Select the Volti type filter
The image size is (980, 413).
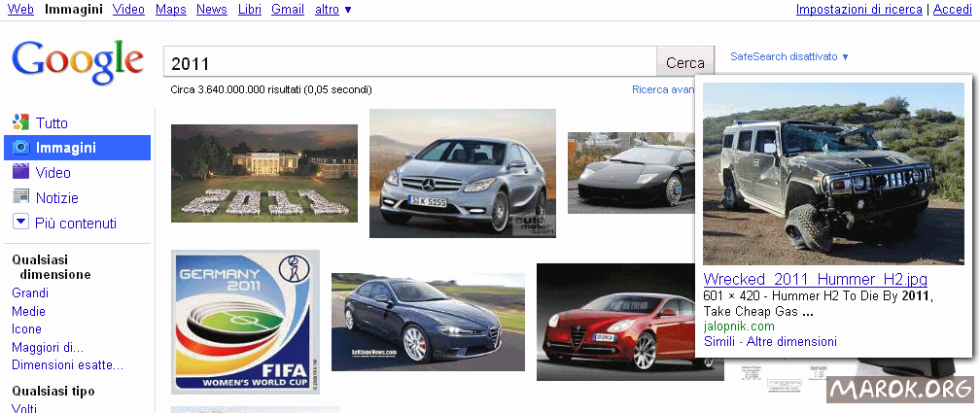point(24,408)
